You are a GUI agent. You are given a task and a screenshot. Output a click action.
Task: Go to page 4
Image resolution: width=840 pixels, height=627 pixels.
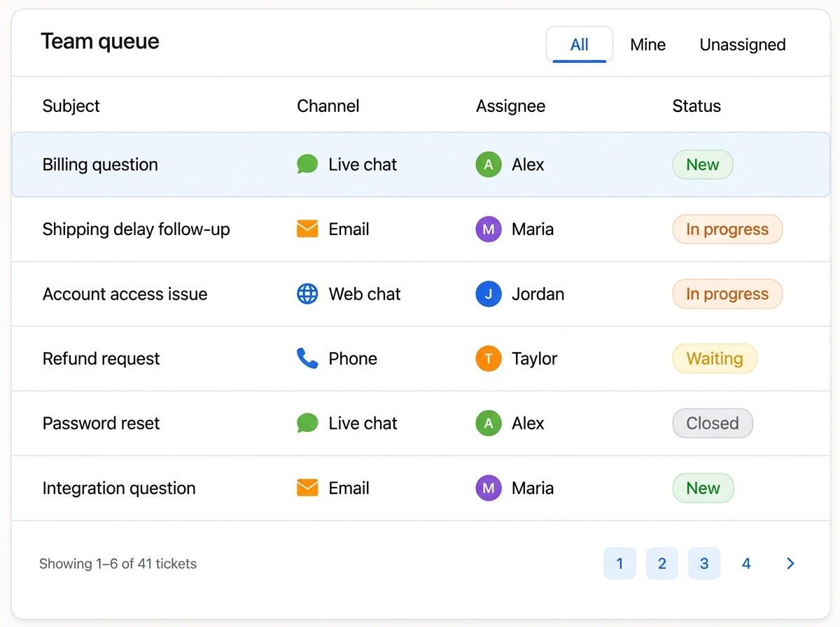tap(746, 563)
